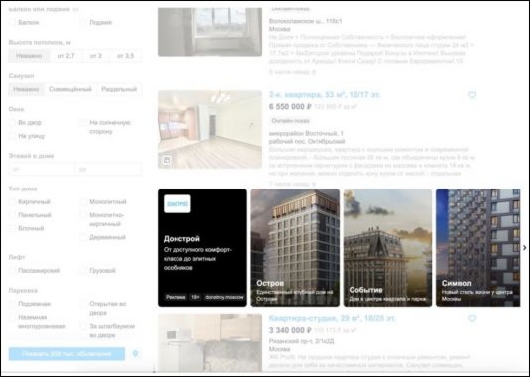
Task: Click Рязанский пр-т address text
Action: click(302, 341)
